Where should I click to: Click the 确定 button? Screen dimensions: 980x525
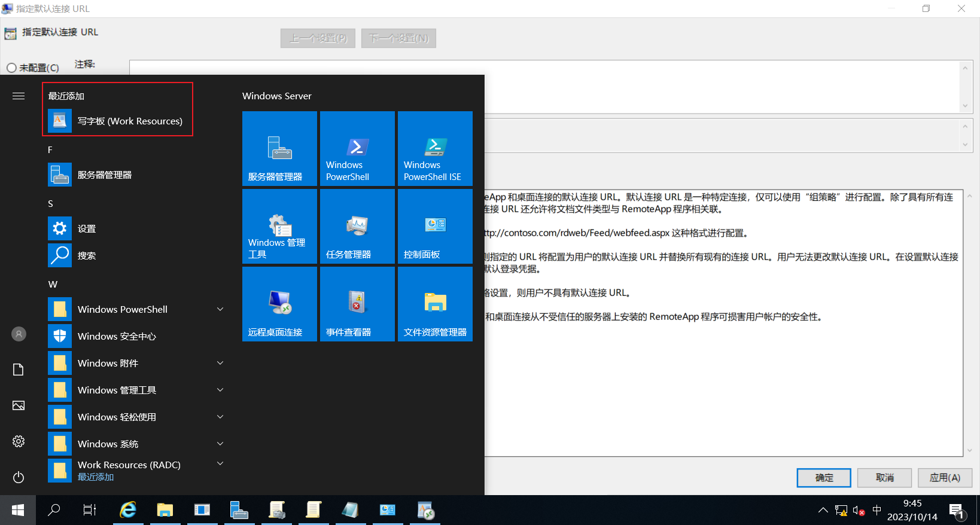(x=824, y=478)
